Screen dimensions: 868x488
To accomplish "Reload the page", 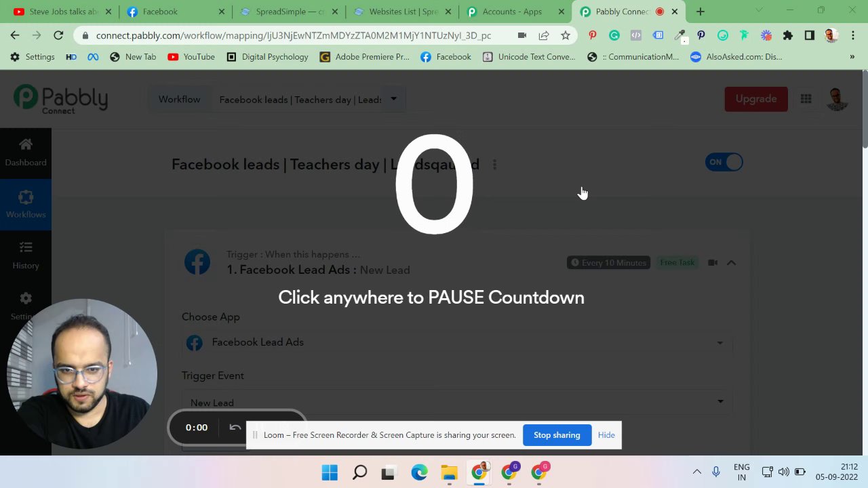I will 58,35.
